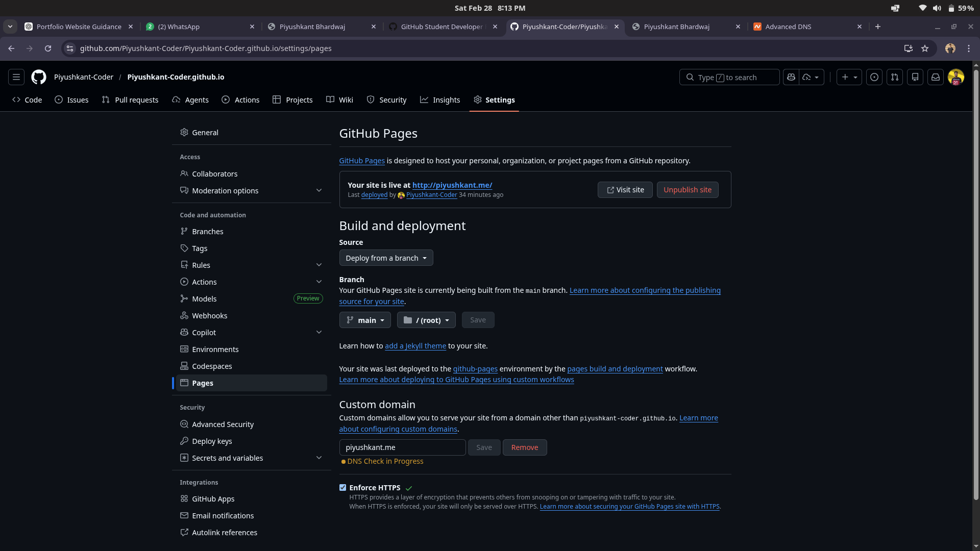
Task: Open the create new plus dropdown
Action: tap(849, 77)
